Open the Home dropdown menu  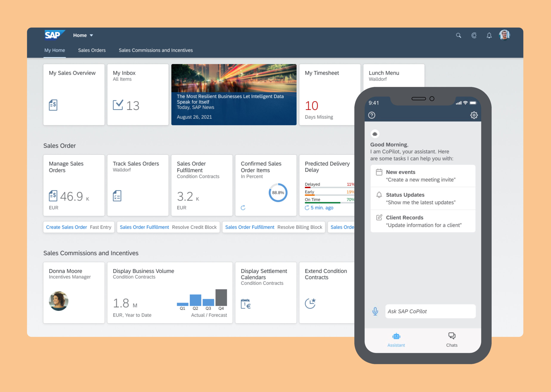coord(83,35)
